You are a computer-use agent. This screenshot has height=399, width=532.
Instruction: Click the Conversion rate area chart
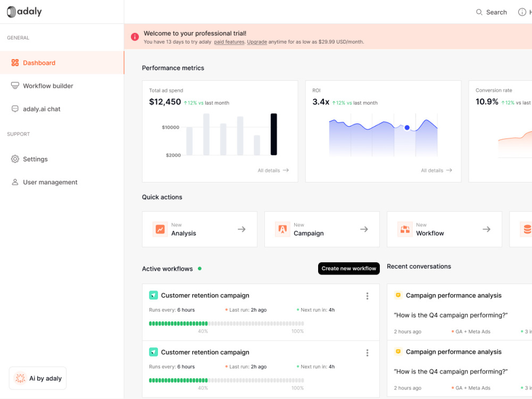(515, 144)
